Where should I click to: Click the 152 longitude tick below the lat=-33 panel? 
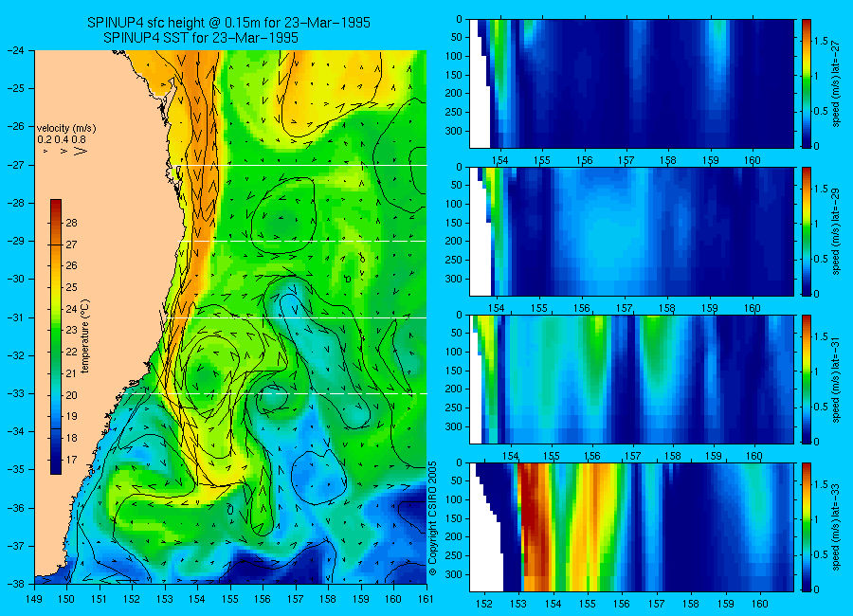[483, 604]
